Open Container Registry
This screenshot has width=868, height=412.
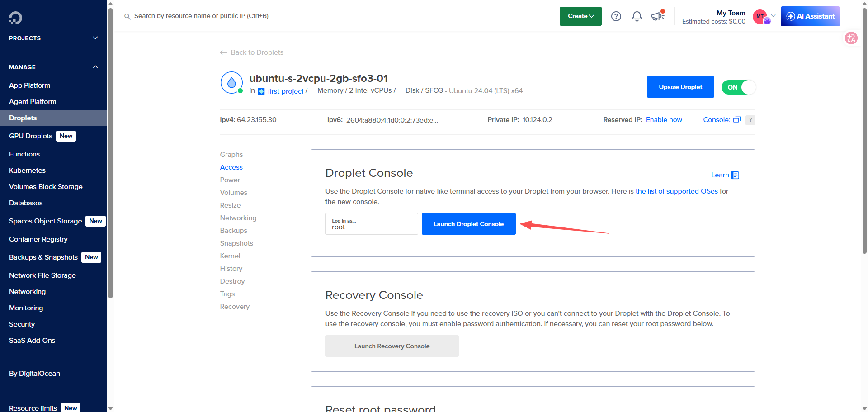(38, 239)
